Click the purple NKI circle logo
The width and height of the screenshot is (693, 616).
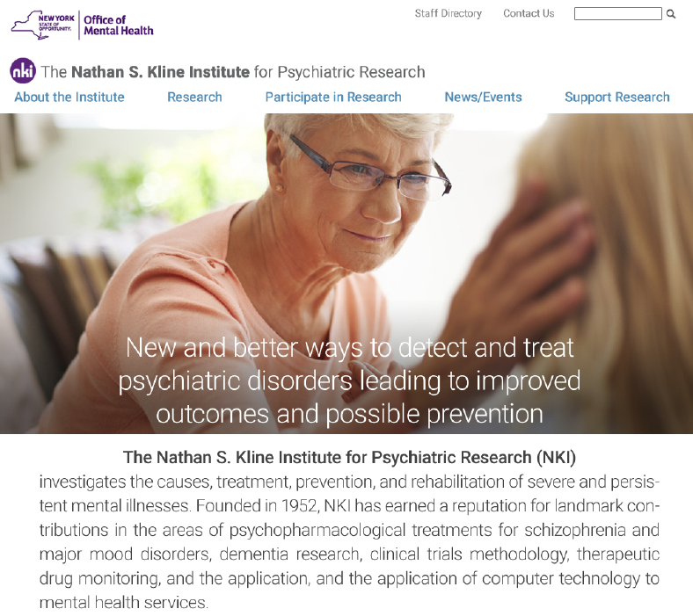click(x=23, y=70)
